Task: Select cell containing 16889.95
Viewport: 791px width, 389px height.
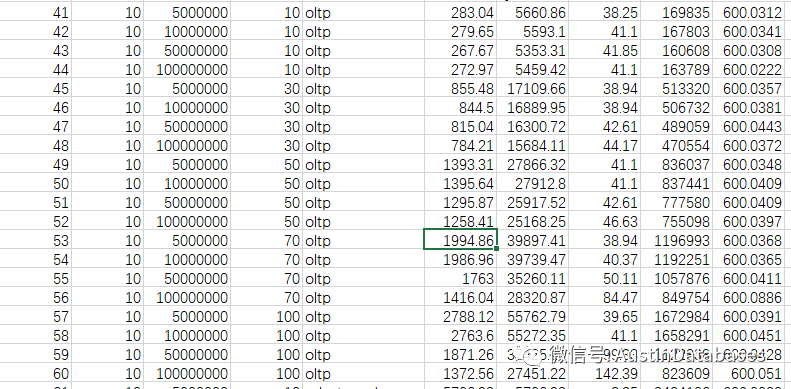Action: click(532, 107)
